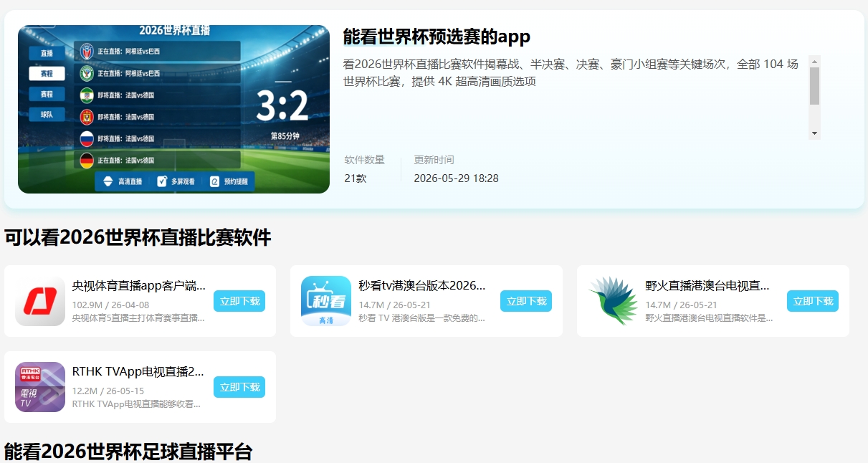
Task: Download 野火直播港澳台 with 立即下载 button
Action: (x=813, y=301)
